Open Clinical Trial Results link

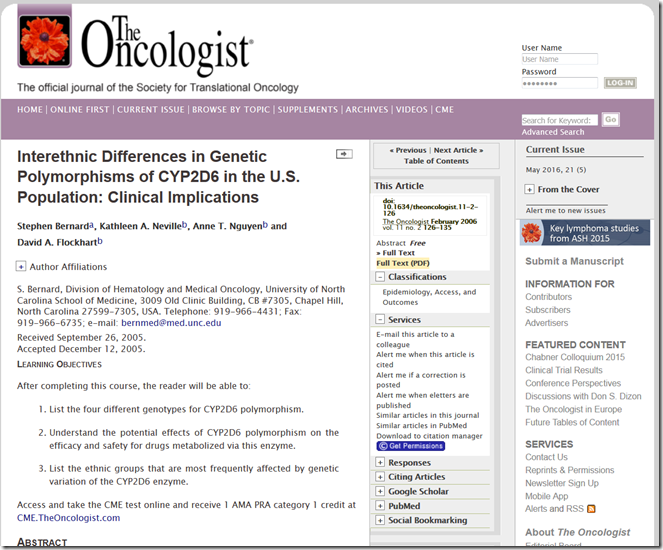(x=564, y=370)
